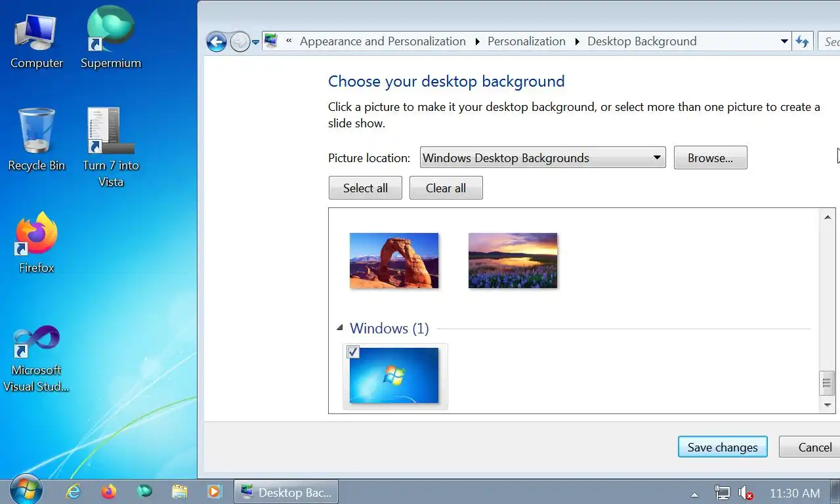The width and height of the screenshot is (840, 504).
Task: Click the double chevron in address bar
Action: pyautogui.click(x=289, y=41)
